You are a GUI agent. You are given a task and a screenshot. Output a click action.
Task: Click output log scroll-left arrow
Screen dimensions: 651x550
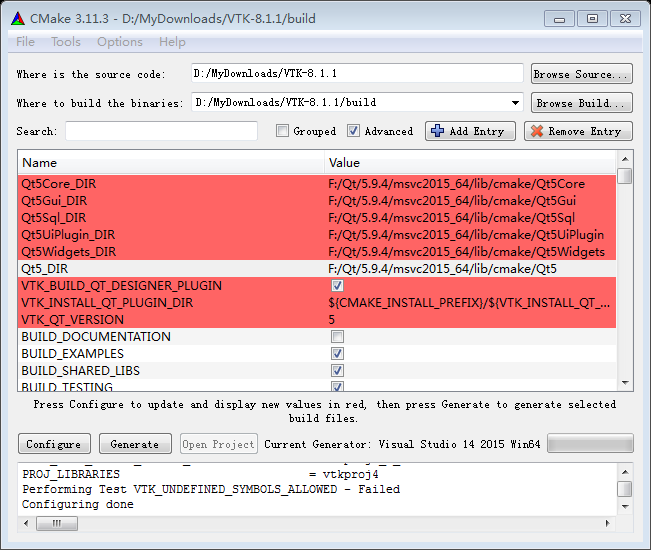click(x=26, y=523)
